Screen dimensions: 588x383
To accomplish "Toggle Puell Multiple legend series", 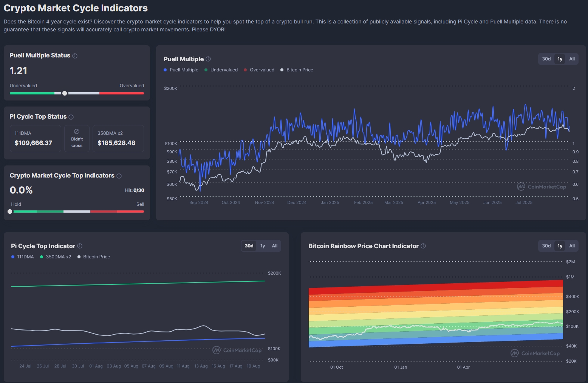I will pyautogui.click(x=181, y=70).
